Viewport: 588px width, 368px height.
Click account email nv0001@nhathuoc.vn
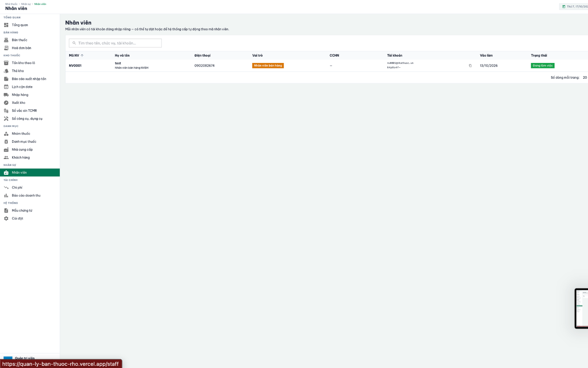click(400, 63)
